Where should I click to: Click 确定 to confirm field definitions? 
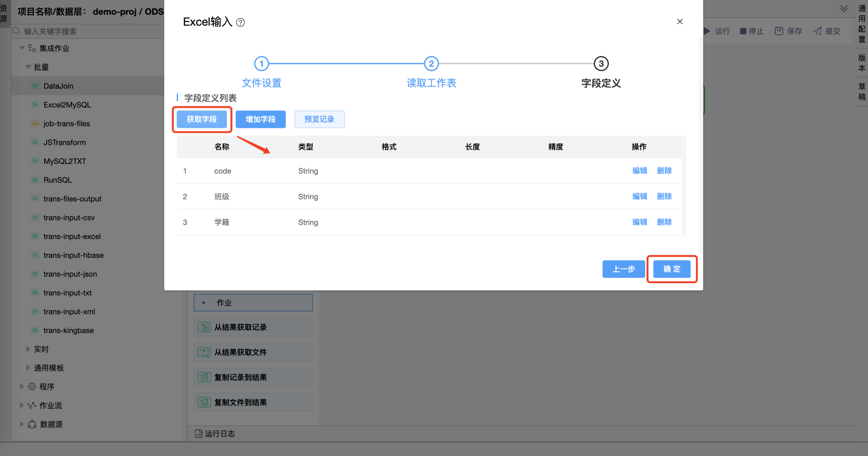pyautogui.click(x=671, y=269)
